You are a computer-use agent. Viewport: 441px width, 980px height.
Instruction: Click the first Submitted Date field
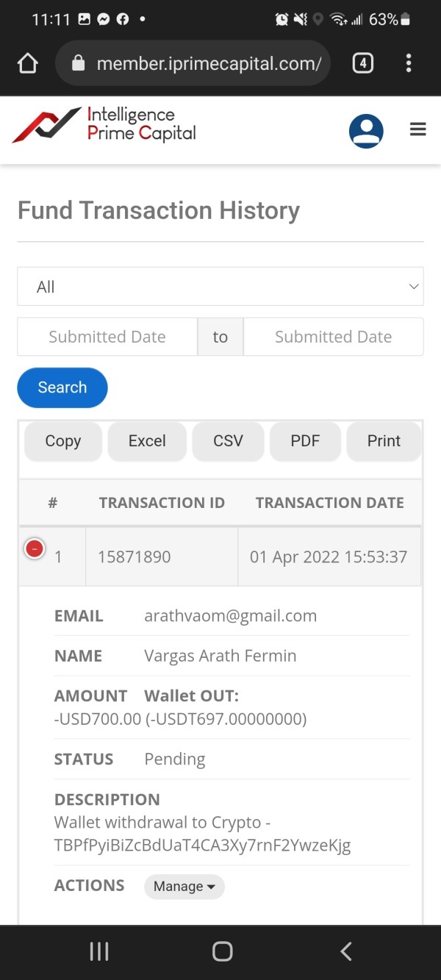click(x=107, y=337)
